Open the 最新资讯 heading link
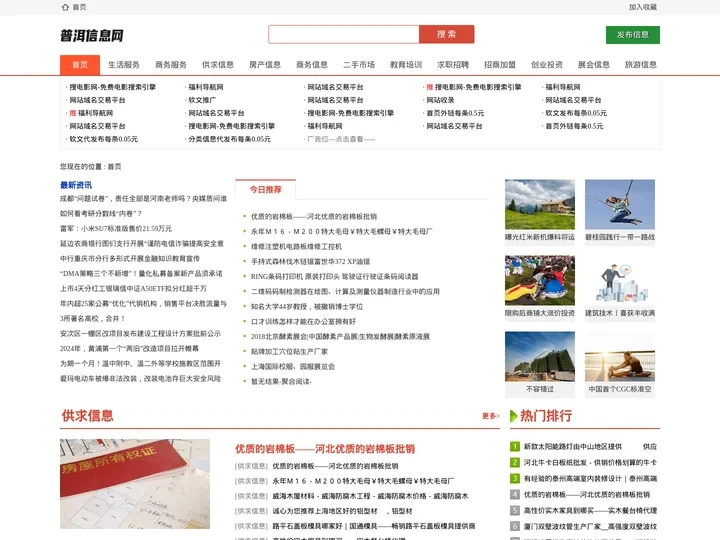 (x=76, y=185)
